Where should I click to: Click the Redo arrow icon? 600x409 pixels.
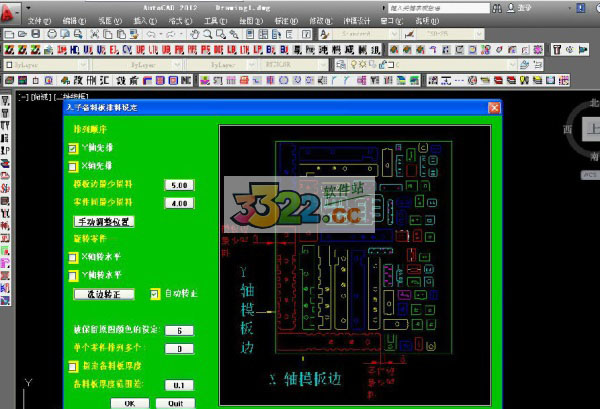pyautogui.click(x=171, y=34)
